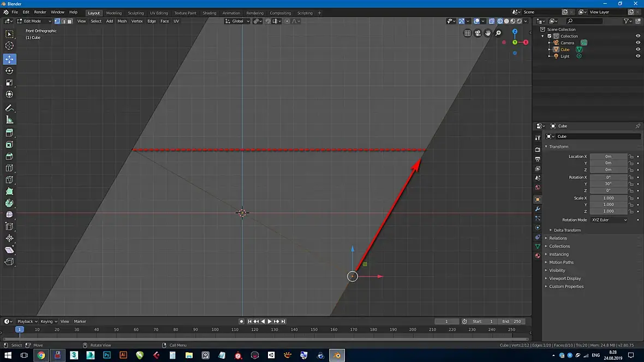Image resolution: width=644 pixels, height=362 pixels.
Task: Select the Edge Slide tool
Action: pos(9,227)
